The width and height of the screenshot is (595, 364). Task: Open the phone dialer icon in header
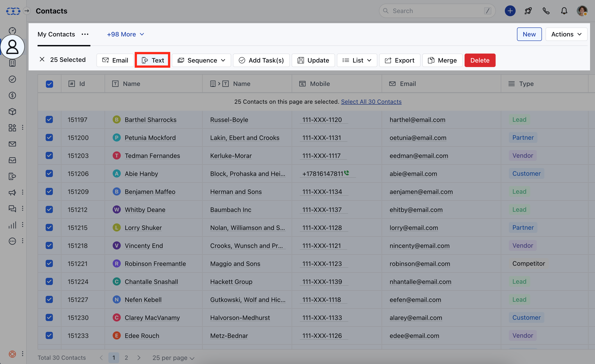546,11
